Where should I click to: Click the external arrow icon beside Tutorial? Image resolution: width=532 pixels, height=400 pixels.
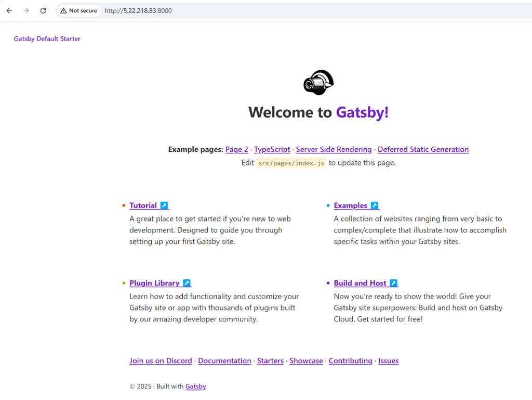click(x=164, y=205)
